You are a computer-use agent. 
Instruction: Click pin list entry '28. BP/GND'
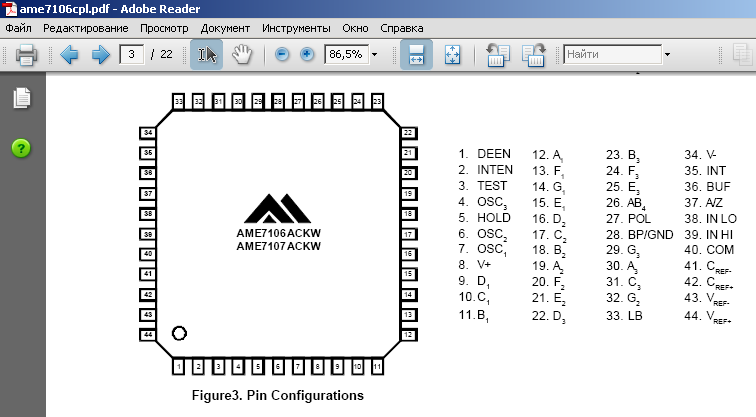(x=639, y=235)
